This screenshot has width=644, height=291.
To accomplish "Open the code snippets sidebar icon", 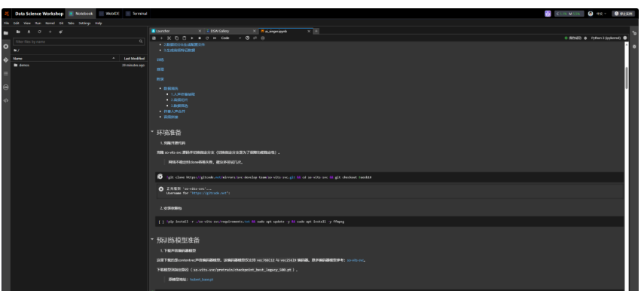I will click(6, 100).
